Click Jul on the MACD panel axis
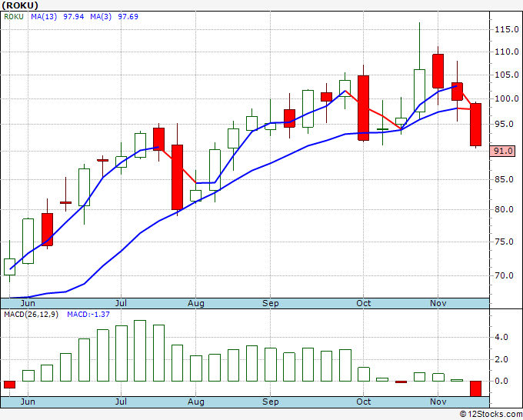 121,402
